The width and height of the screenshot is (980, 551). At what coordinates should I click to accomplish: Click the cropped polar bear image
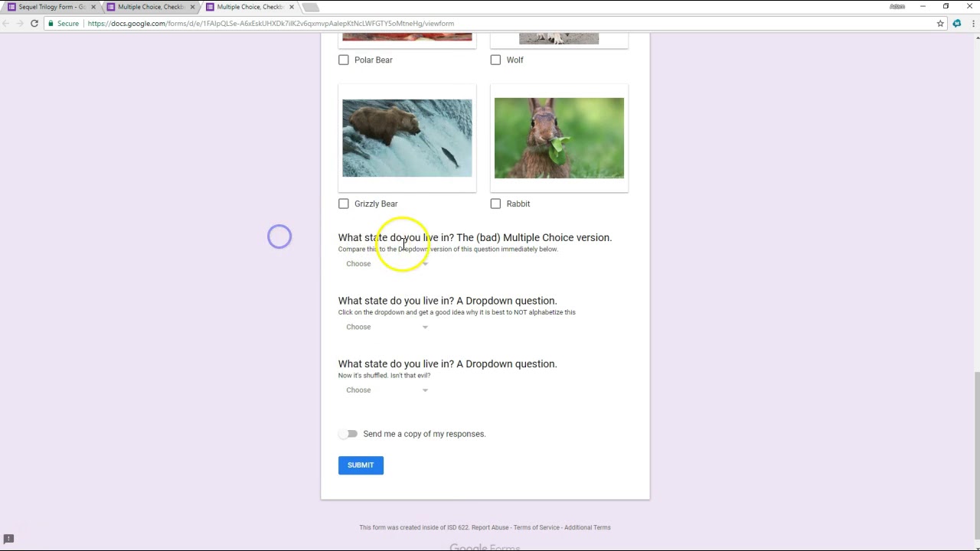pyautogui.click(x=407, y=37)
